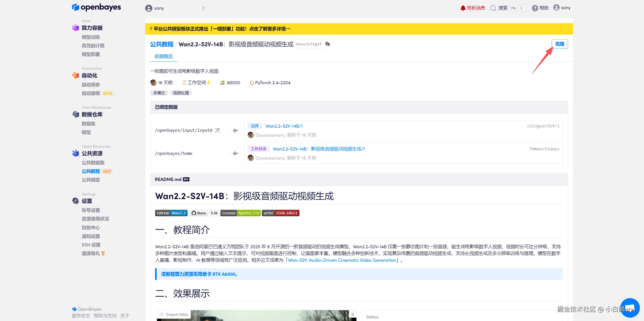Select 公共模型 in the sidebar
Viewport: 644px width, 321px height.
[91, 180]
